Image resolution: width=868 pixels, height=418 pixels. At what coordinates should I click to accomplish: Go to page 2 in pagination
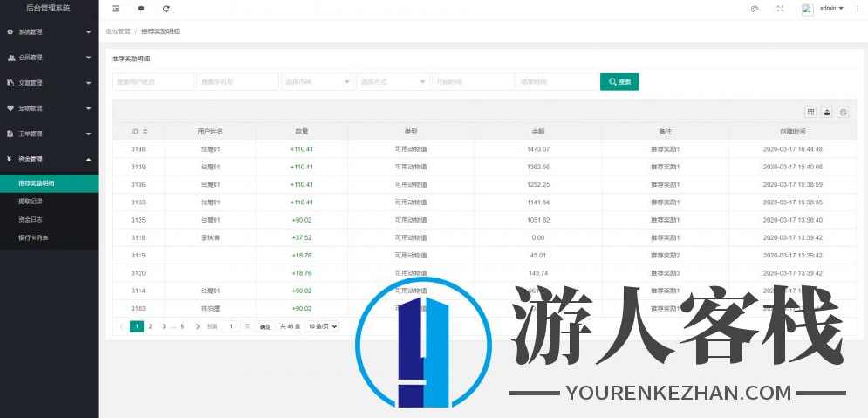pyautogui.click(x=150, y=326)
